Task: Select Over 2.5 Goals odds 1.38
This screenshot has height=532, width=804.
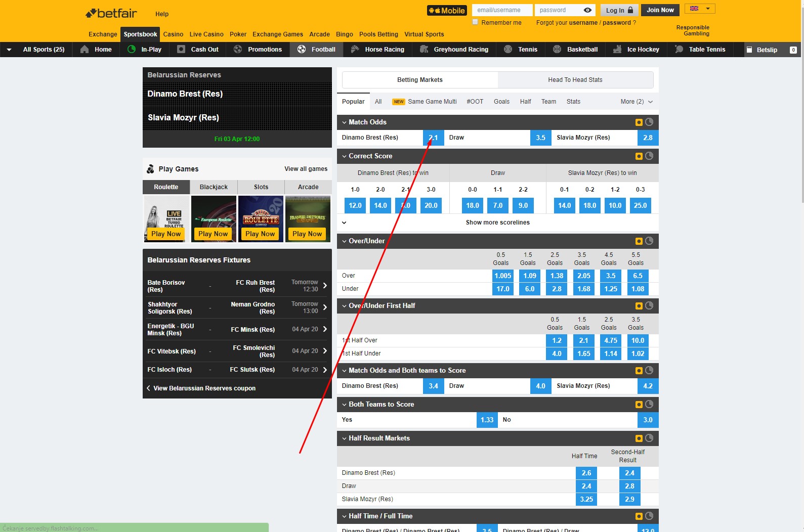Action: [x=557, y=276]
